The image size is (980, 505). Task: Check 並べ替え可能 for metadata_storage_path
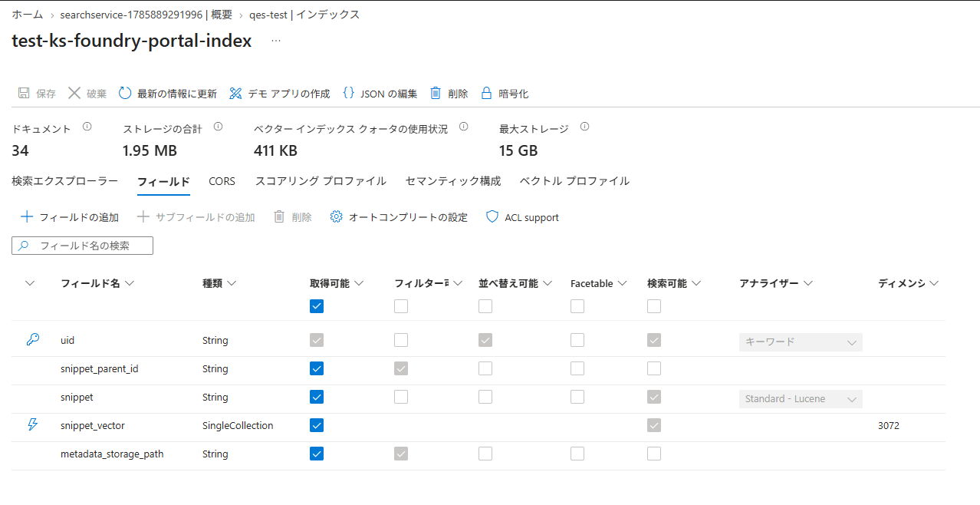[485, 454]
